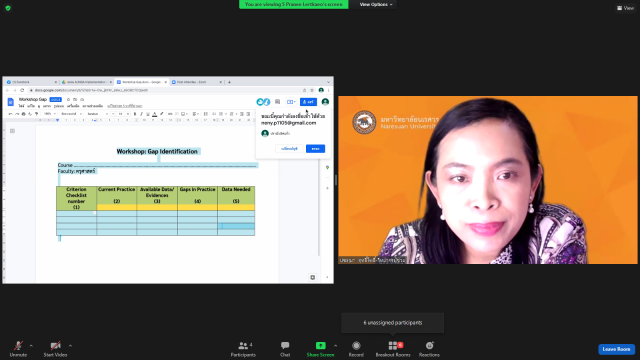Click the Docs undo button
The height and width of the screenshot is (360, 640).
[x=11, y=114]
